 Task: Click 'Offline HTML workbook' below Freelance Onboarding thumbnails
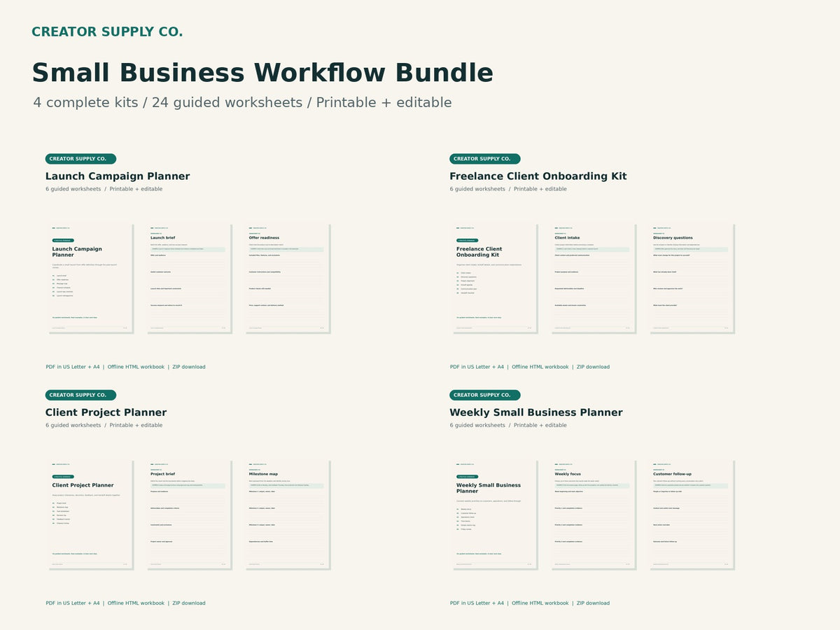[x=540, y=367]
